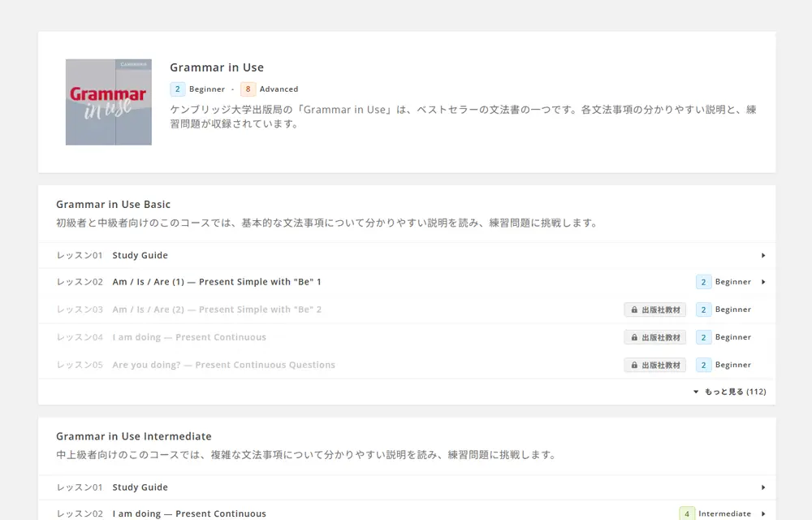Click level 2 badge on lesson 02 row
The image size is (812, 520).
703,282
